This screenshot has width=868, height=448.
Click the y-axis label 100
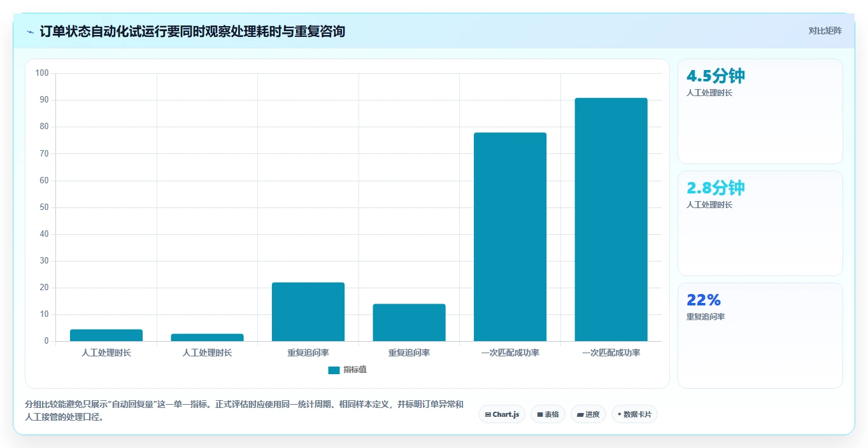[x=42, y=73]
